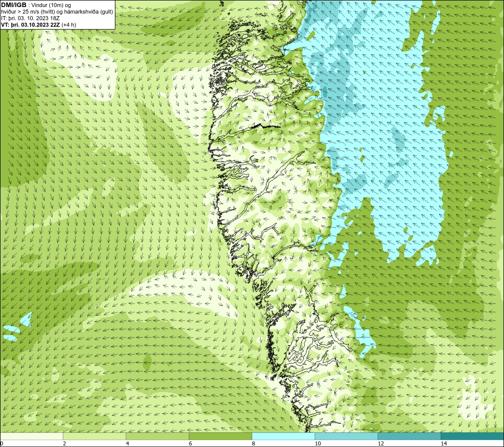504x447 pixels.
Task: Click the 10–12 m/s cyan color swatch
Action: point(347,436)
